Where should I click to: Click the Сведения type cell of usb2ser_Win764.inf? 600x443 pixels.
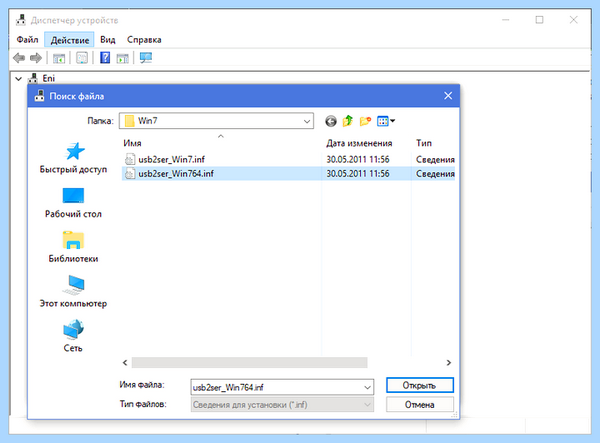435,174
